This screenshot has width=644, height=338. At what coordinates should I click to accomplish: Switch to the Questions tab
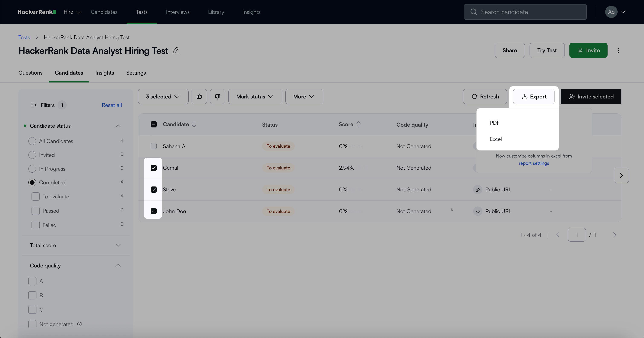click(30, 73)
